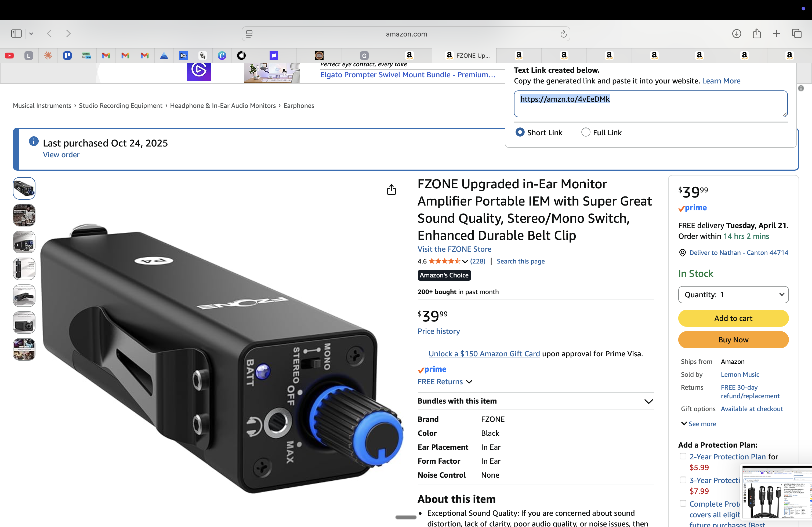This screenshot has height=527, width=812.
Task: Open the Safari share menu in toolbar
Action: point(757,33)
